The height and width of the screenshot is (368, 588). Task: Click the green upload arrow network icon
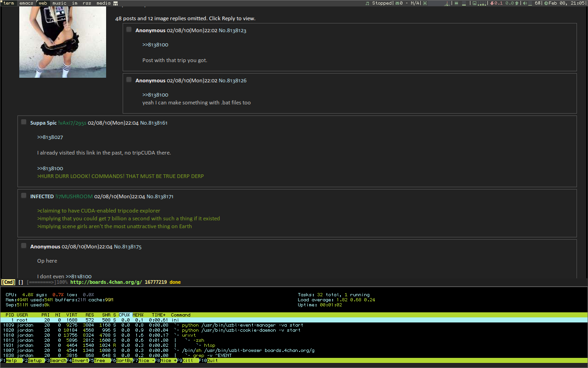pyautogui.click(x=517, y=3)
